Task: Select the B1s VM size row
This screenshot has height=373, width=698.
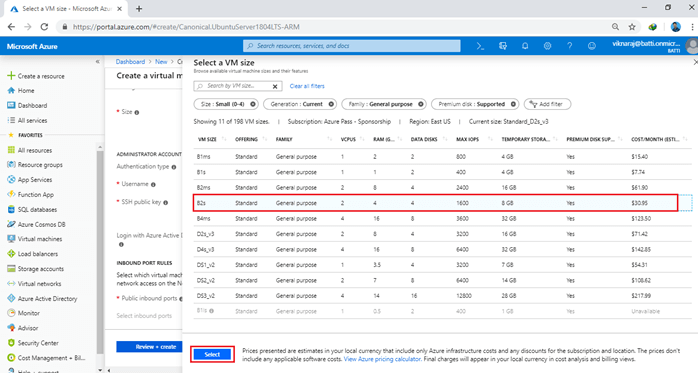Action: (442, 172)
